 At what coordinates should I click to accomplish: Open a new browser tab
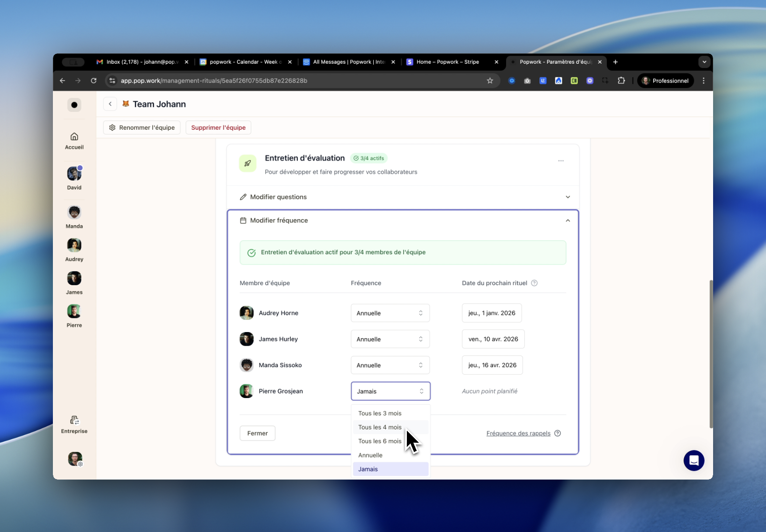click(x=615, y=62)
